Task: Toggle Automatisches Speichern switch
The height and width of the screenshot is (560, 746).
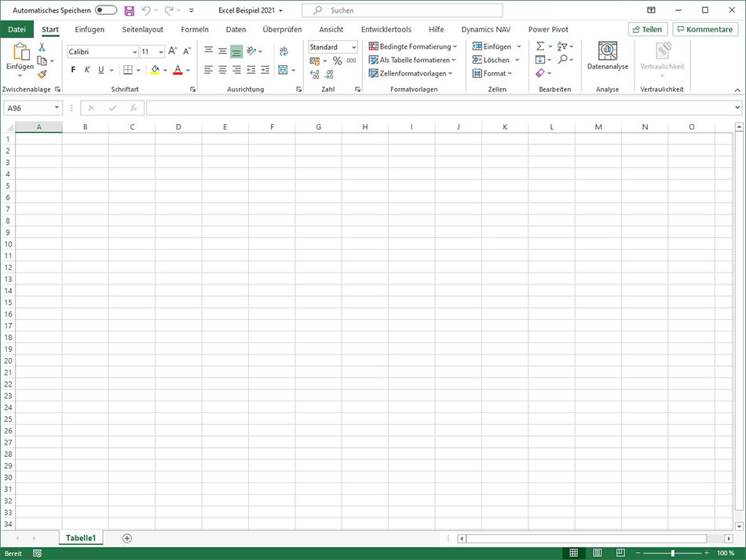Action: (106, 10)
